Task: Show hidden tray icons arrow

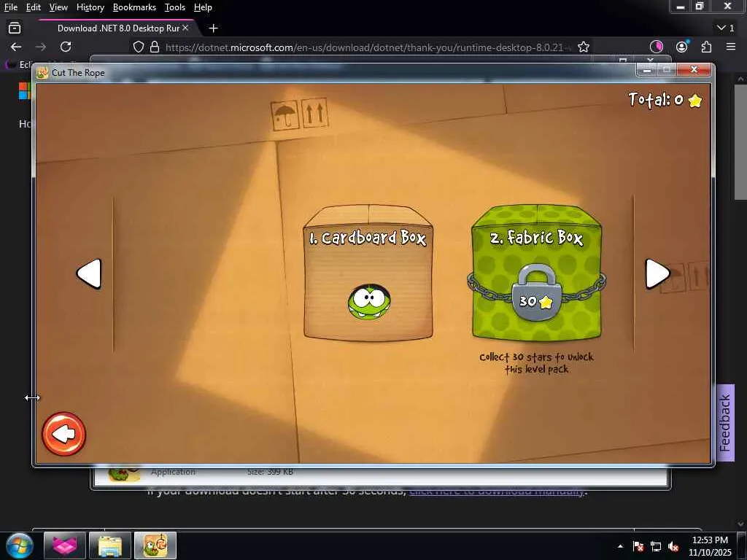Action: 620,546
